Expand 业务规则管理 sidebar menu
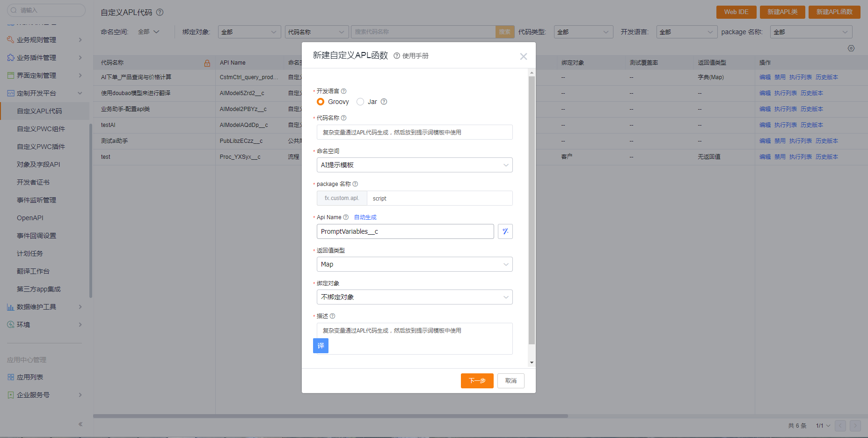868x438 pixels. coord(44,40)
